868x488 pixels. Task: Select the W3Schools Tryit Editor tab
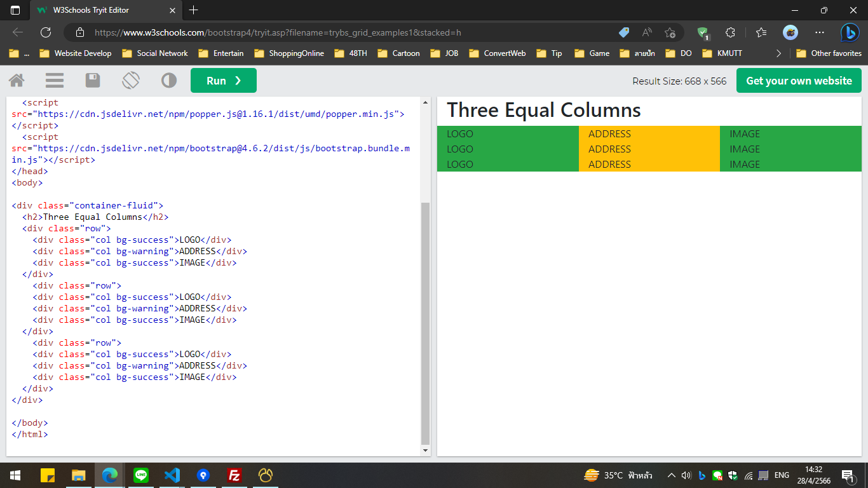point(102,10)
